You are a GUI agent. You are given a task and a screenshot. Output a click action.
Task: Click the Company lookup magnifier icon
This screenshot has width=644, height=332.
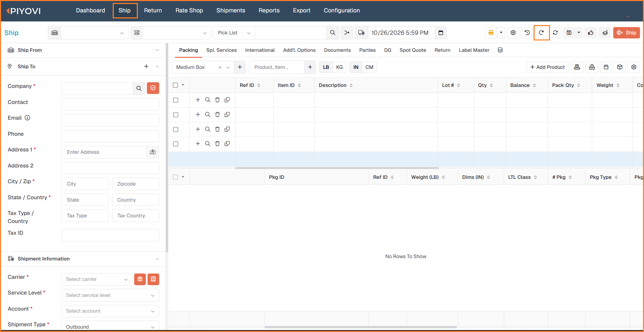tap(139, 88)
